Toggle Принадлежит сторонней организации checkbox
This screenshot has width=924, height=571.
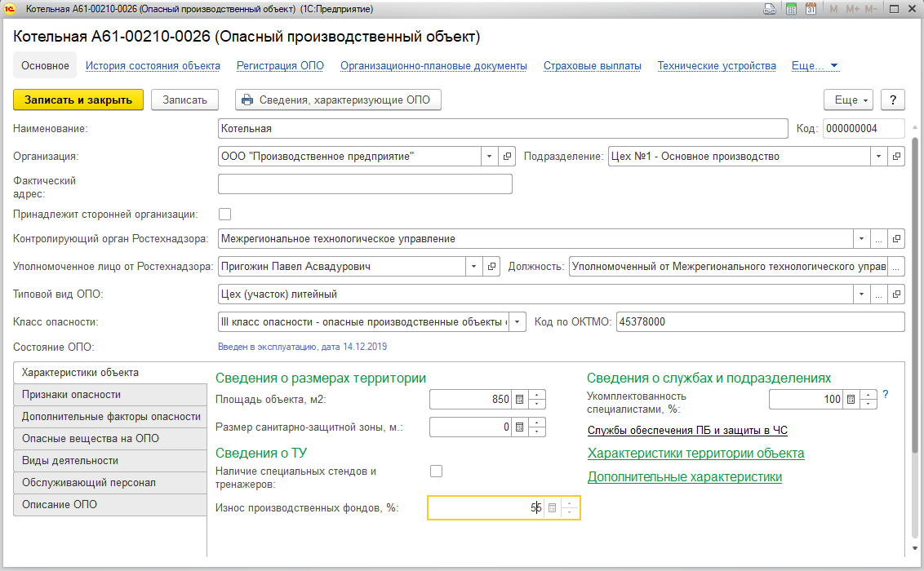(x=224, y=215)
